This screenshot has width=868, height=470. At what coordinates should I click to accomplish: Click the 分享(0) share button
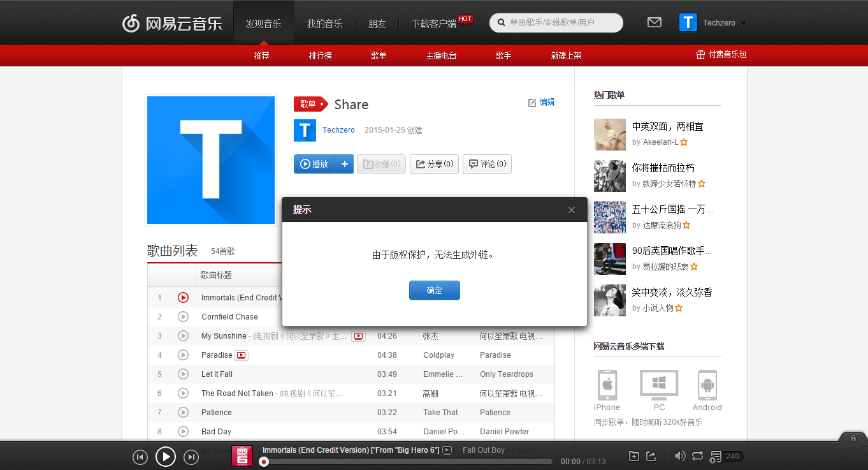point(434,164)
